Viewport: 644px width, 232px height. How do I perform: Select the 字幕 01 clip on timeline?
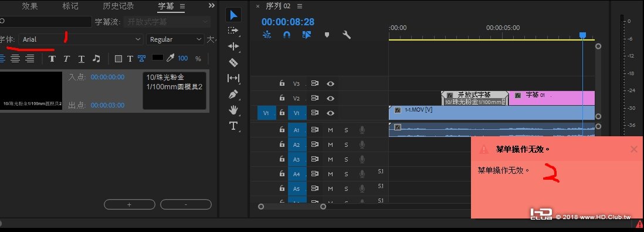click(551, 98)
